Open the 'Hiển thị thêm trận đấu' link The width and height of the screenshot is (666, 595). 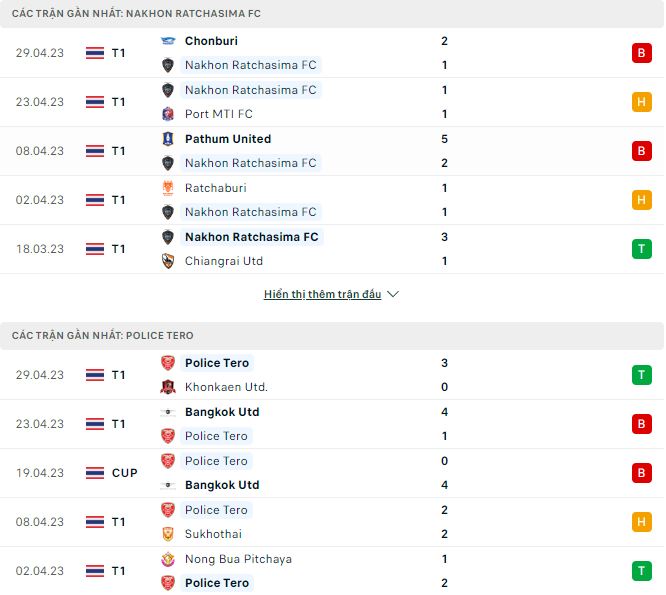point(322,295)
